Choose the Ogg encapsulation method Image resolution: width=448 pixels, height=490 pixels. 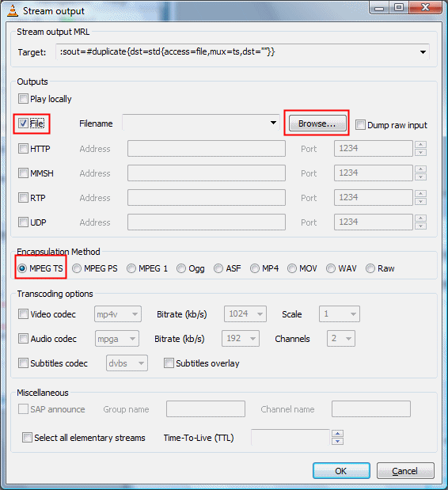(x=181, y=268)
